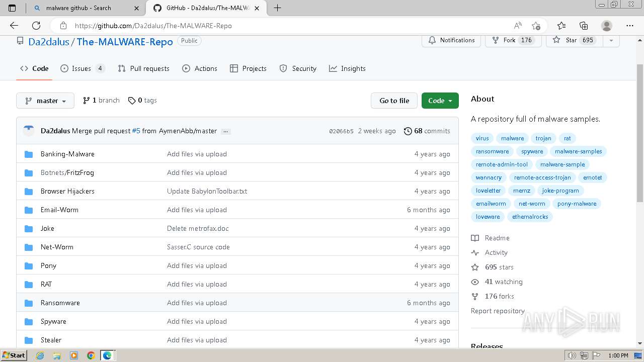
Task: Click the Da2dalus owner link
Action: pos(49,42)
